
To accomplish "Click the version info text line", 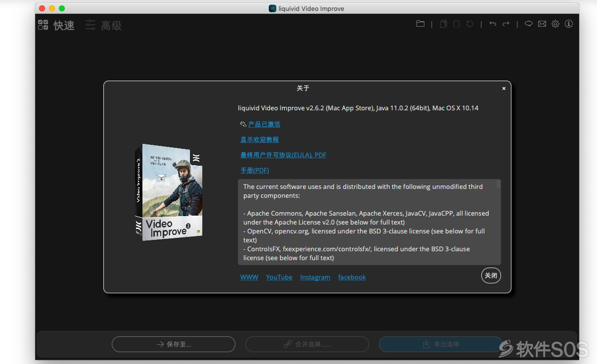I will click(x=358, y=108).
